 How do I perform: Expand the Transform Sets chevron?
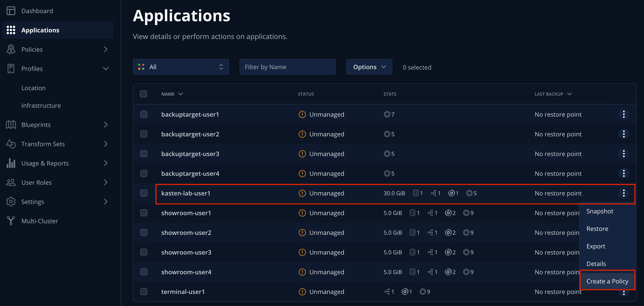click(x=106, y=144)
